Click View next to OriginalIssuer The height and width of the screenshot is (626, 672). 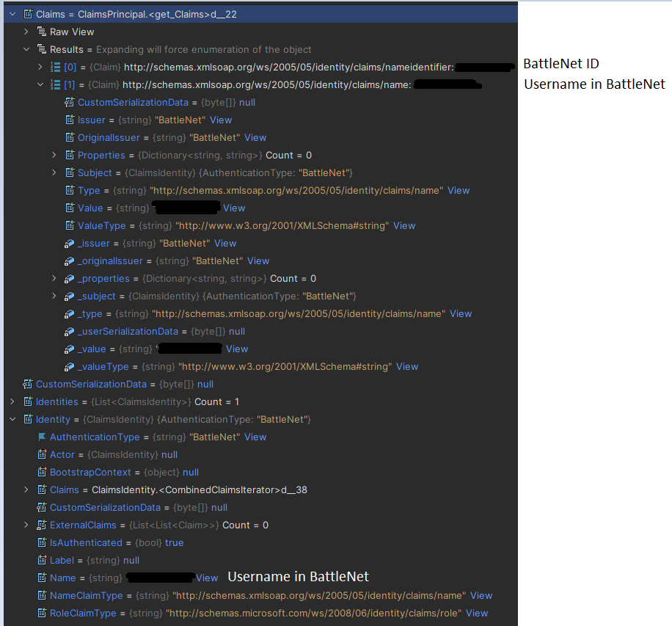pyautogui.click(x=255, y=137)
